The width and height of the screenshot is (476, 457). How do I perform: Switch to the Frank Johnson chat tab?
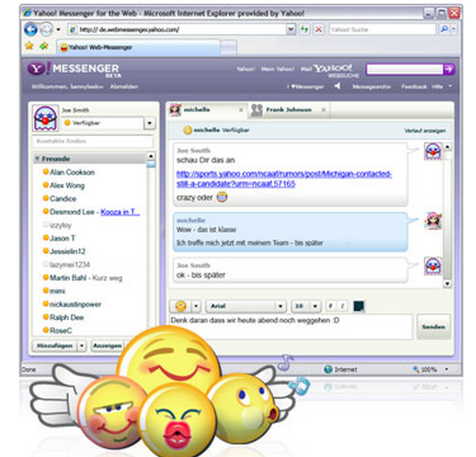289,110
